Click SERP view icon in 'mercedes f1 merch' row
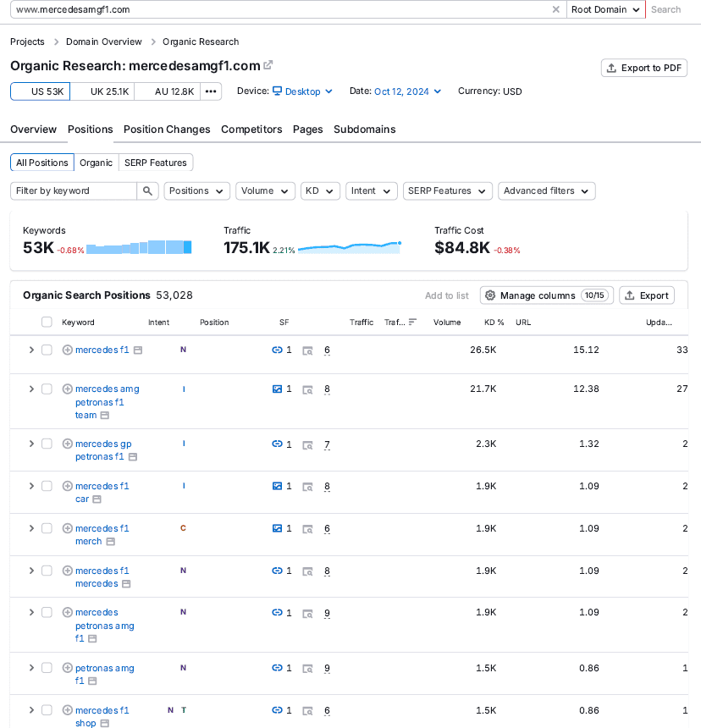The image size is (701, 728). [x=307, y=529]
